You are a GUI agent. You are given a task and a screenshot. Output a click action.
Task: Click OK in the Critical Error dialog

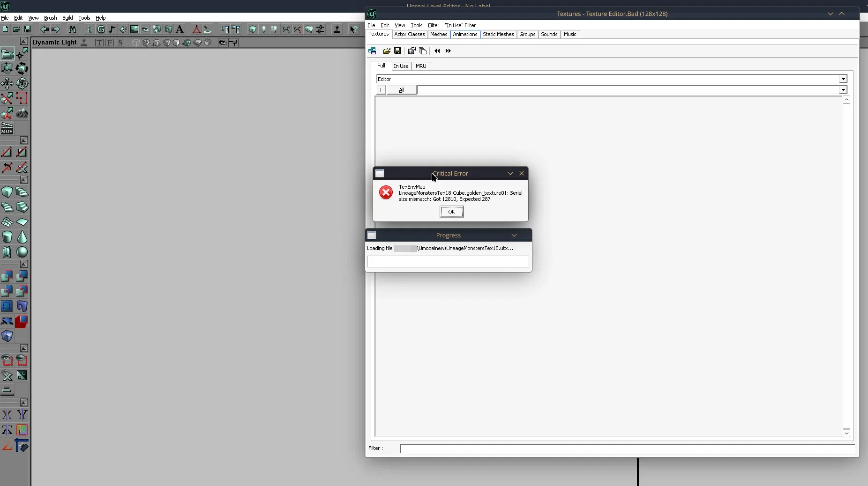tap(451, 212)
